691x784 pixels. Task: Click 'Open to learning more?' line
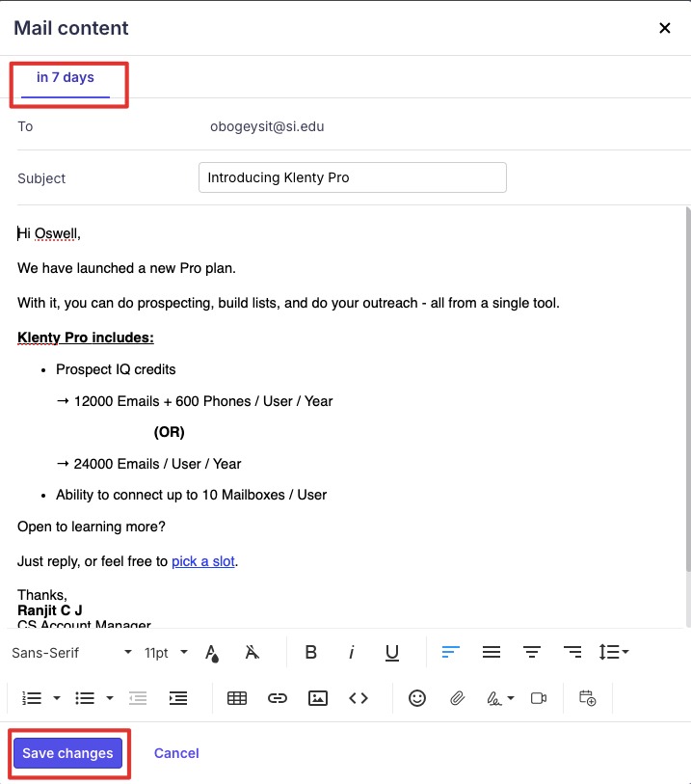coord(92,527)
